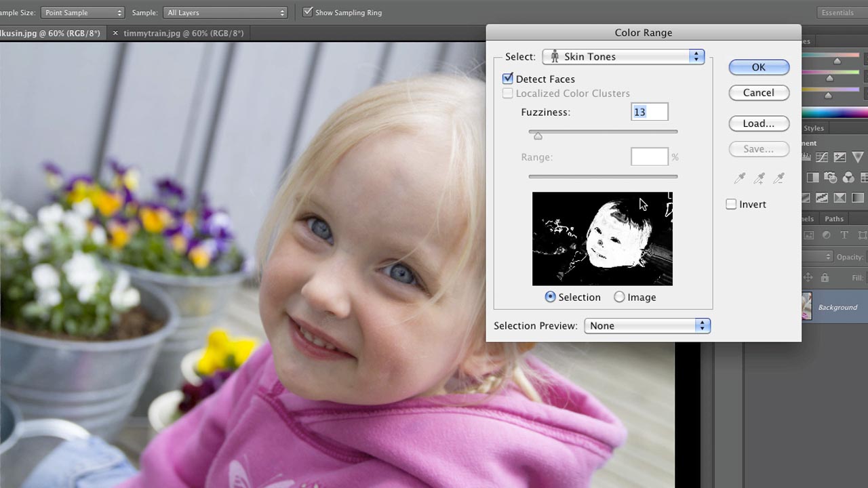Viewport: 868px width, 488px height.
Task: Disable Show Sampling Ring option
Action: [x=308, y=12]
